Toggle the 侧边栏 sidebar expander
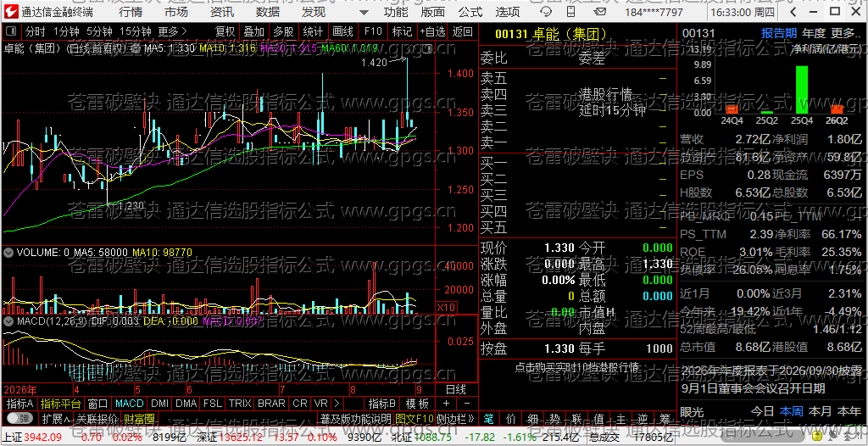 (x=455, y=418)
